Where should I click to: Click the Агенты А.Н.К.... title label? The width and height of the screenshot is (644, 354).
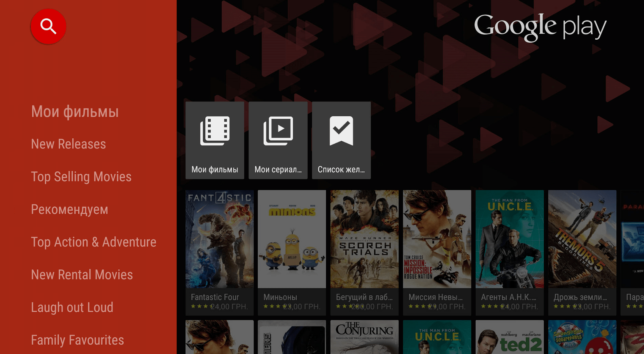coord(509,297)
